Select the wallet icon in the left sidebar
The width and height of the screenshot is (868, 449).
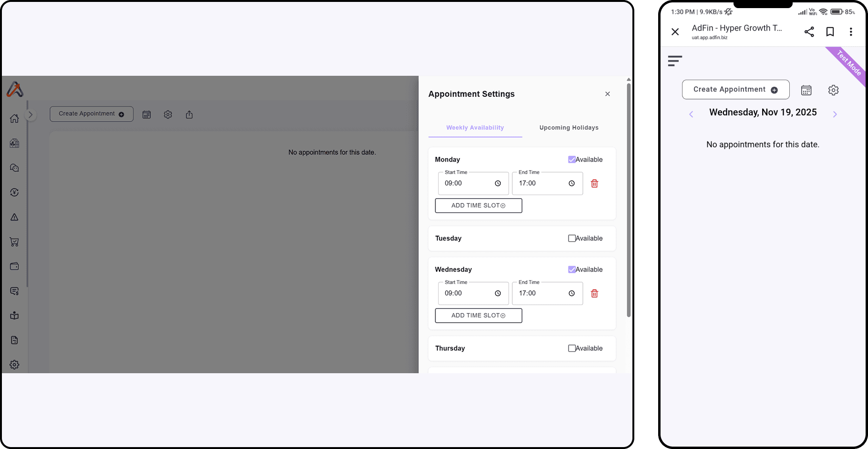click(x=14, y=266)
